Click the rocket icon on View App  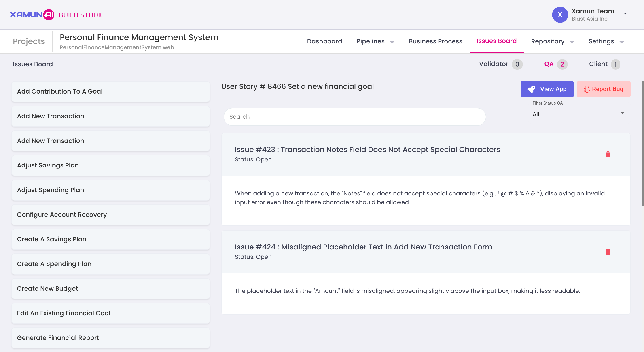click(x=532, y=89)
